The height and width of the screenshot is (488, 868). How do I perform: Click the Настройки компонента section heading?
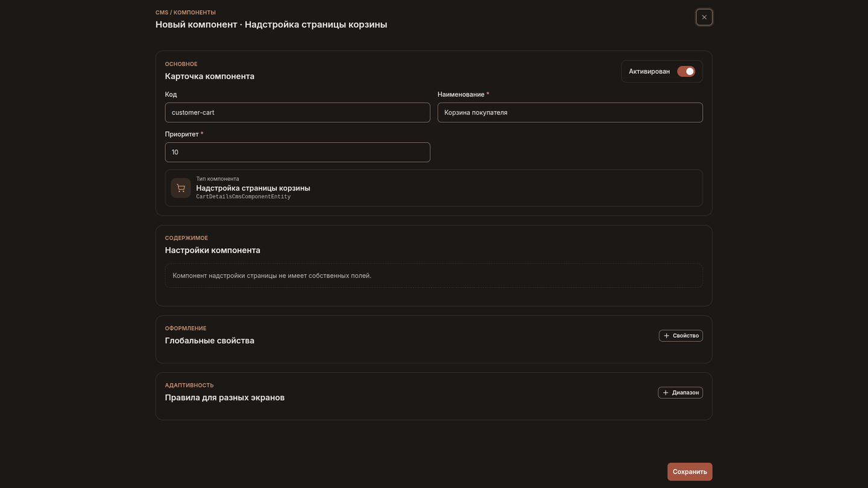pos(213,250)
